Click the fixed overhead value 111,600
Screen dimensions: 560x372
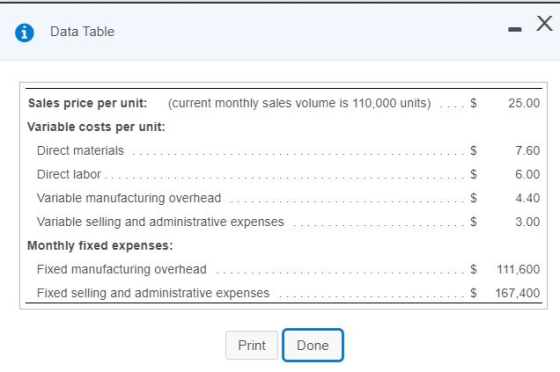pos(518,269)
